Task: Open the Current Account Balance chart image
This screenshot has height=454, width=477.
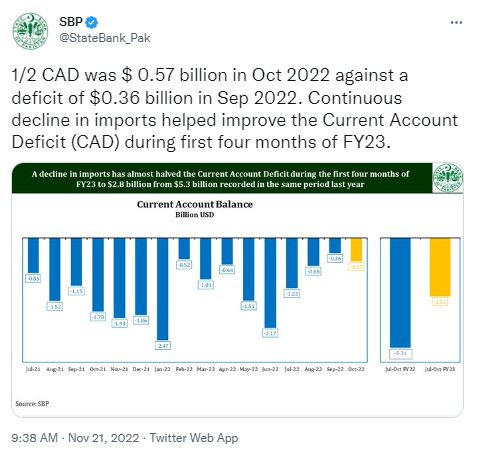Action: pyautogui.click(x=238, y=290)
